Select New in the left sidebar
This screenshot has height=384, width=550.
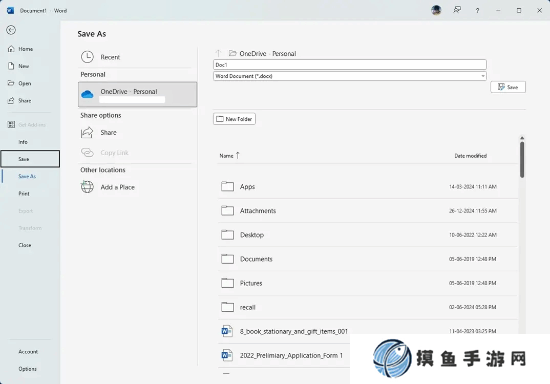coord(24,66)
